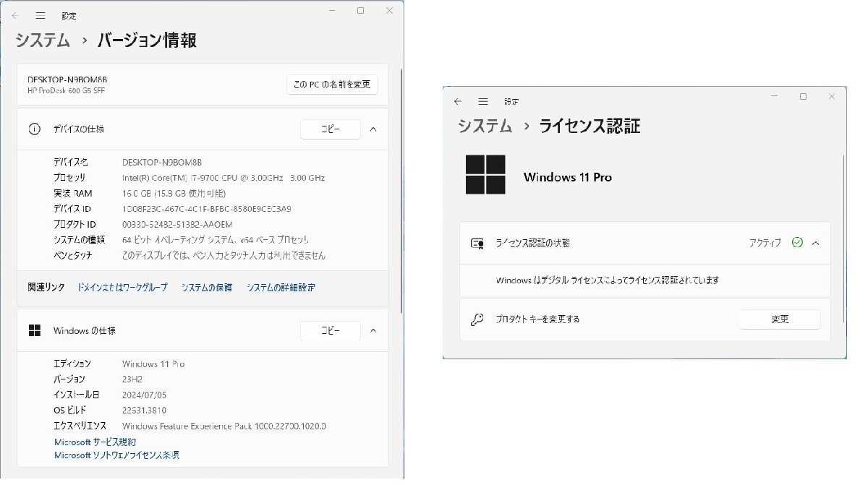Select product ID 00330-52482-51382-AAOEM

point(177,225)
